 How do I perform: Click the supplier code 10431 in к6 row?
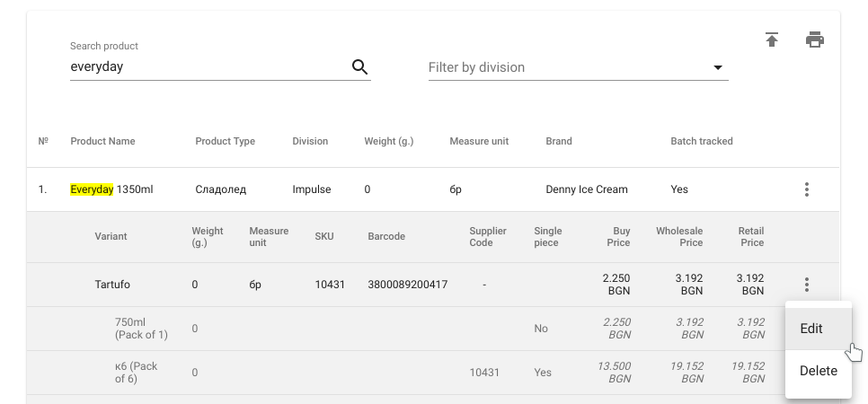[484, 373]
